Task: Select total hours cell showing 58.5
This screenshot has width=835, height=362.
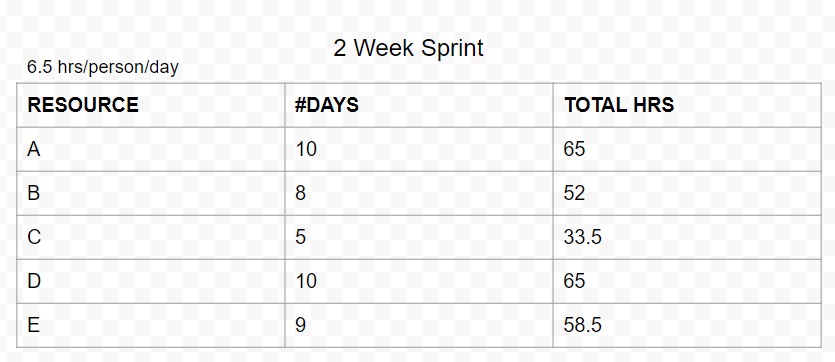Action: point(687,325)
